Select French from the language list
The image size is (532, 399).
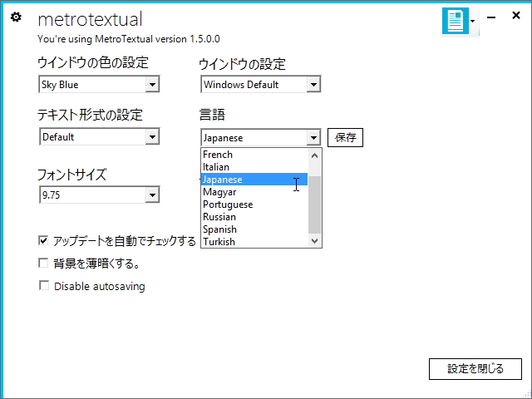(x=254, y=155)
